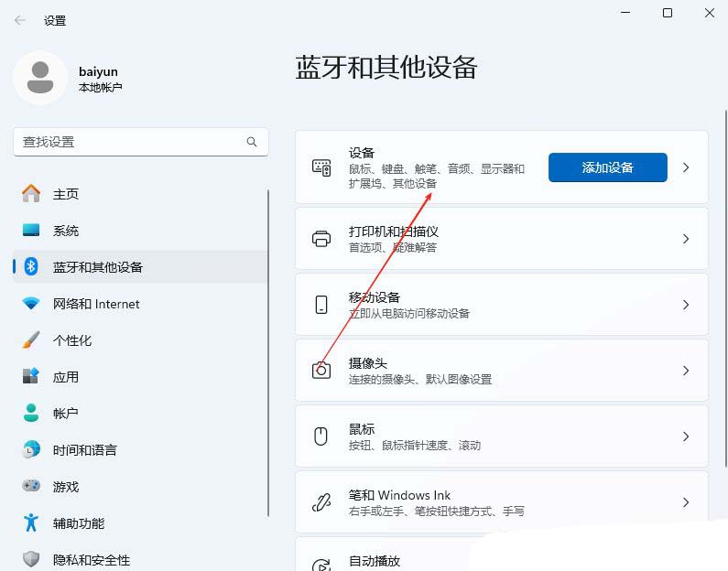Click 本地帐户 label under username
The width and height of the screenshot is (728, 571).
(x=101, y=87)
